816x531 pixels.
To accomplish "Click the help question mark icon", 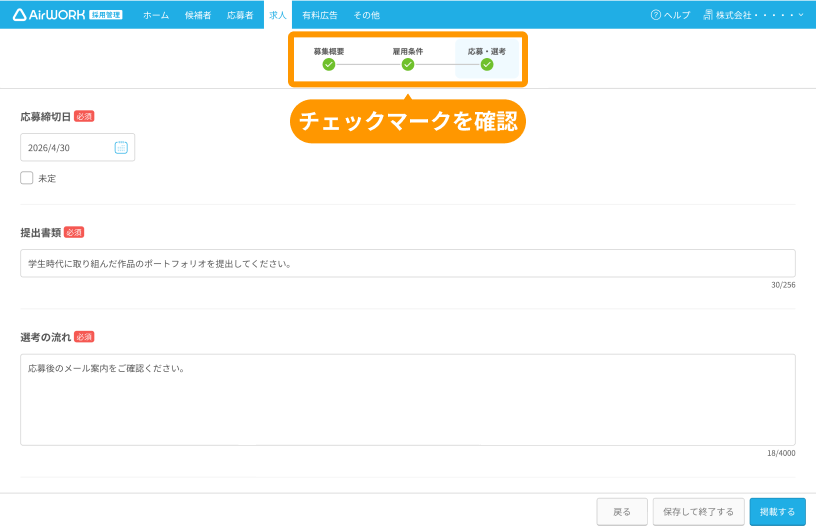I will 656,15.
